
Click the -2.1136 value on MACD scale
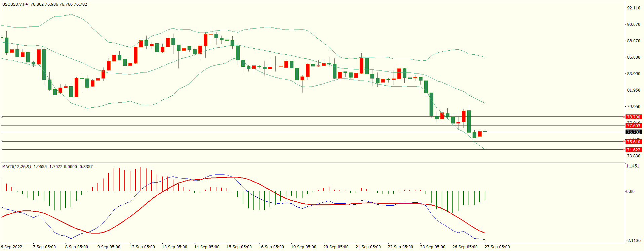pos(632,241)
